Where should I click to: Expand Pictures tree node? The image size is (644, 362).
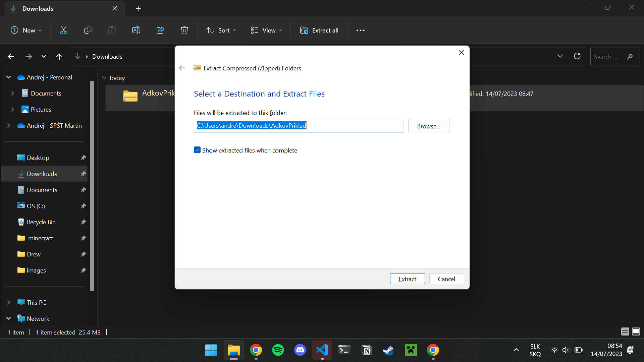pyautogui.click(x=13, y=109)
